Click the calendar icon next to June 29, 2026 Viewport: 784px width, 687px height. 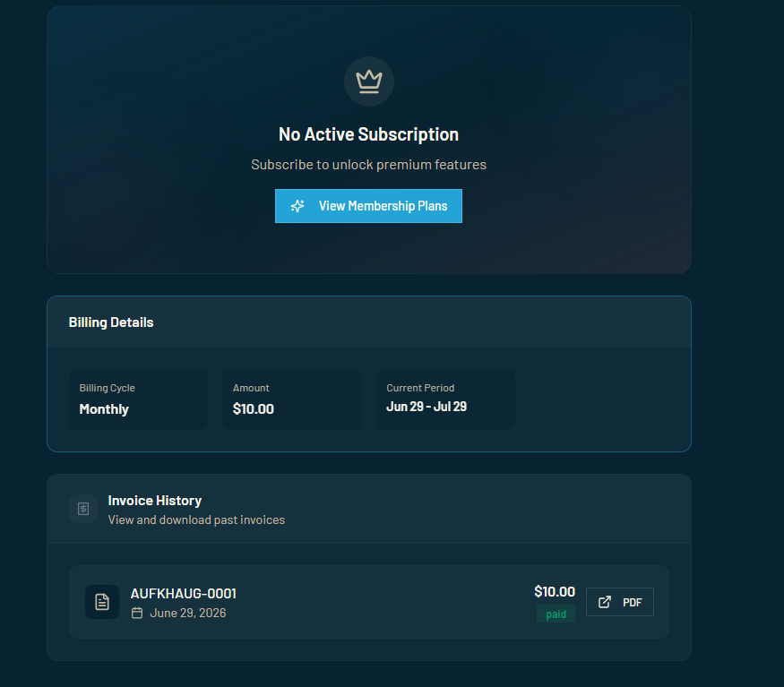(x=137, y=613)
